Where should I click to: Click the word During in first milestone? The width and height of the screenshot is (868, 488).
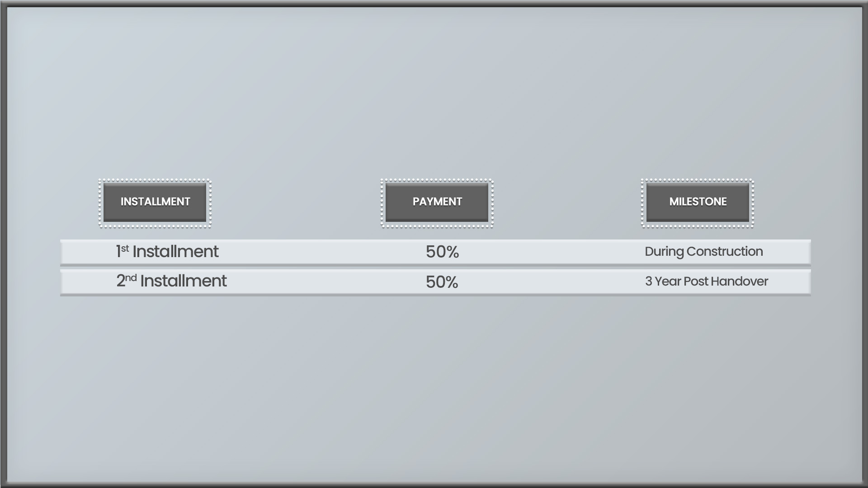[664, 252]
